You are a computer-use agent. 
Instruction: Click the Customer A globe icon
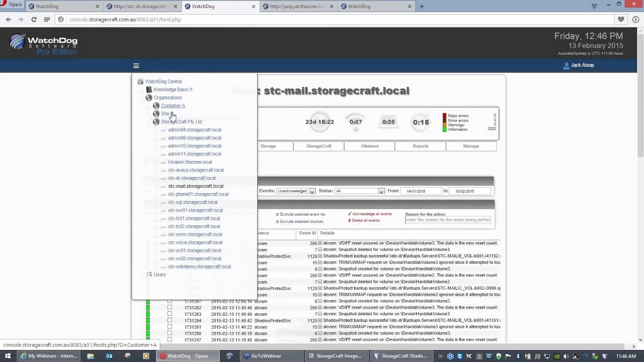point(156,106)
